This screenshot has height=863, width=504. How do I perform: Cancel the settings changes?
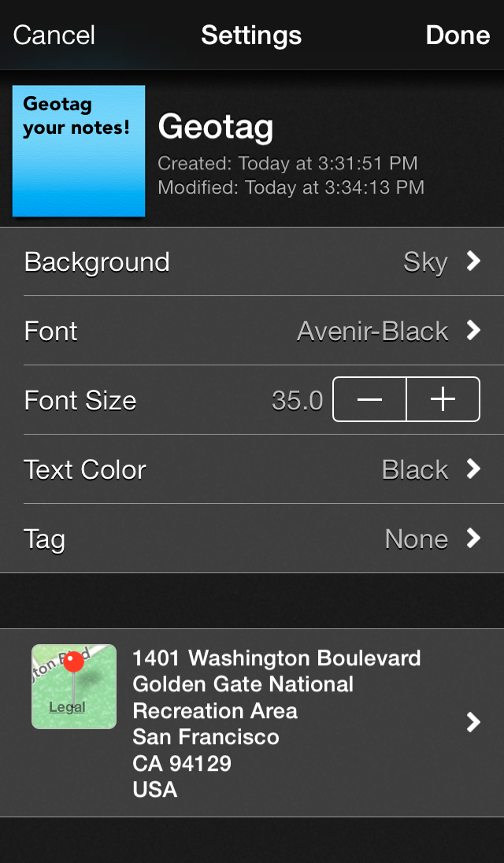tap(54, 35)
